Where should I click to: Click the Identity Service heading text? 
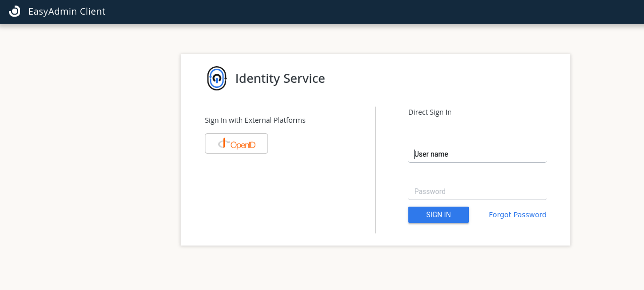coord(280,78)
